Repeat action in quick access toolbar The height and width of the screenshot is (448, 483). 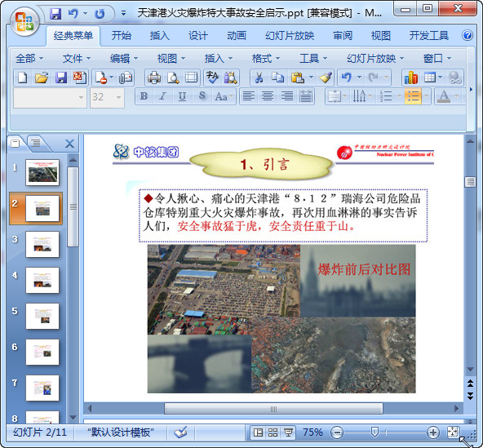[x=100, y=14]
